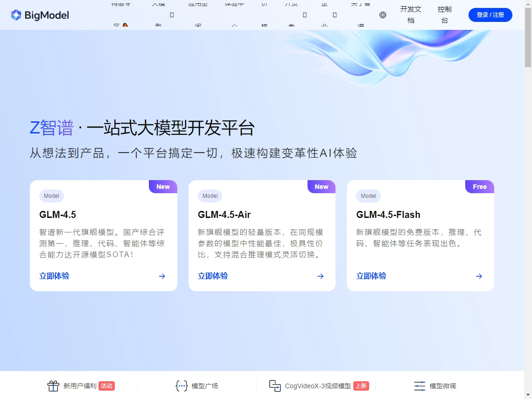Click the CogVideoX-3 video model icon
Viewport: 532px width, 399px height.
(x=275, y=386)
